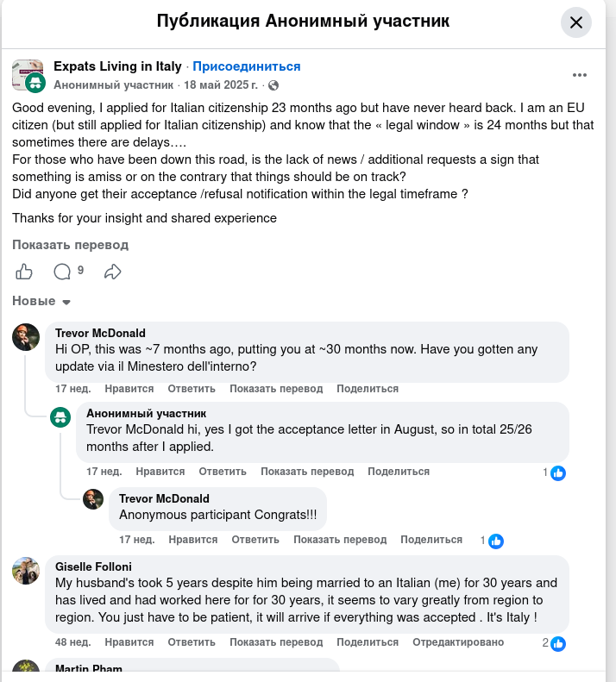
Task: Share Trevor McDonald's Congrats reply
Action: coord(431,540)
